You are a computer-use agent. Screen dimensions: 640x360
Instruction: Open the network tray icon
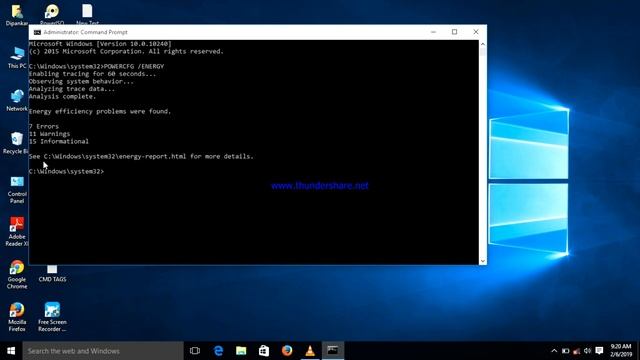tap(576, 351)
